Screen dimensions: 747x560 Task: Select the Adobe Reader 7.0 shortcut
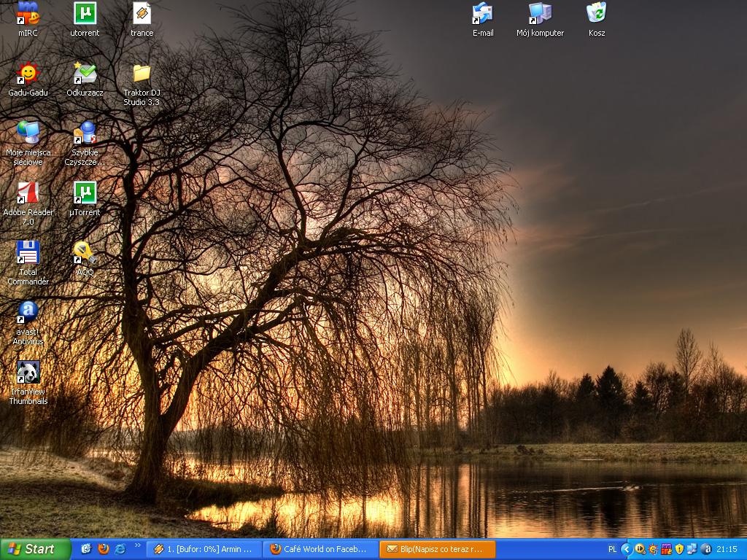pyautogui.click(x=28, y=192)
